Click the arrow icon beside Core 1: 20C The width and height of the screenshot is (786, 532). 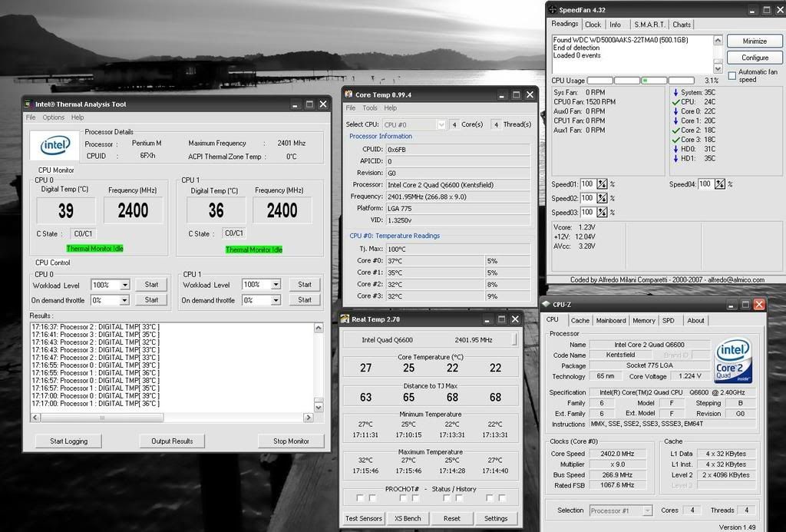click(x=675, y=121)
